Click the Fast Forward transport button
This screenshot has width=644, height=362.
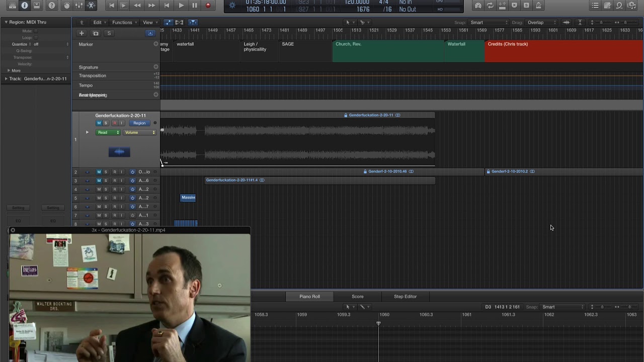[x=151, y=6]
